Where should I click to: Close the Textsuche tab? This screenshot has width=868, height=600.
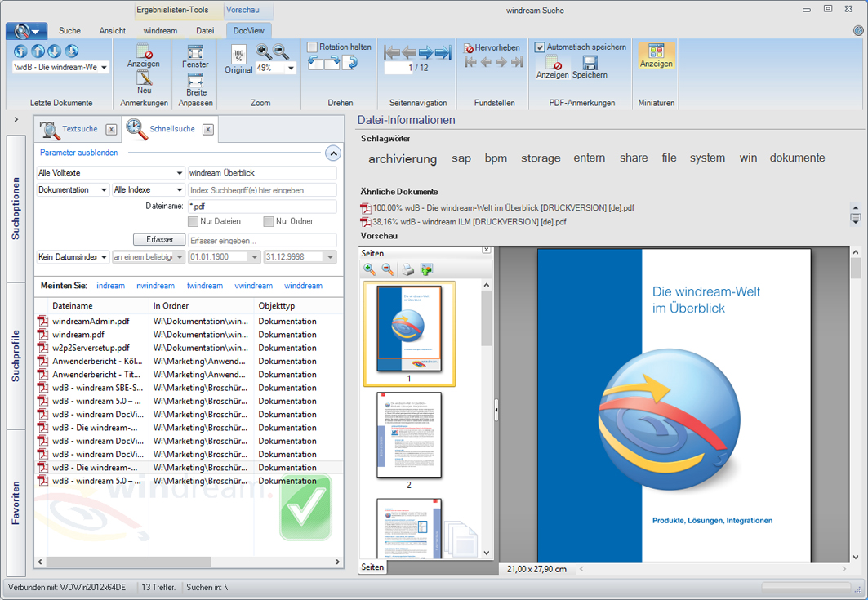tap(111, 130)
